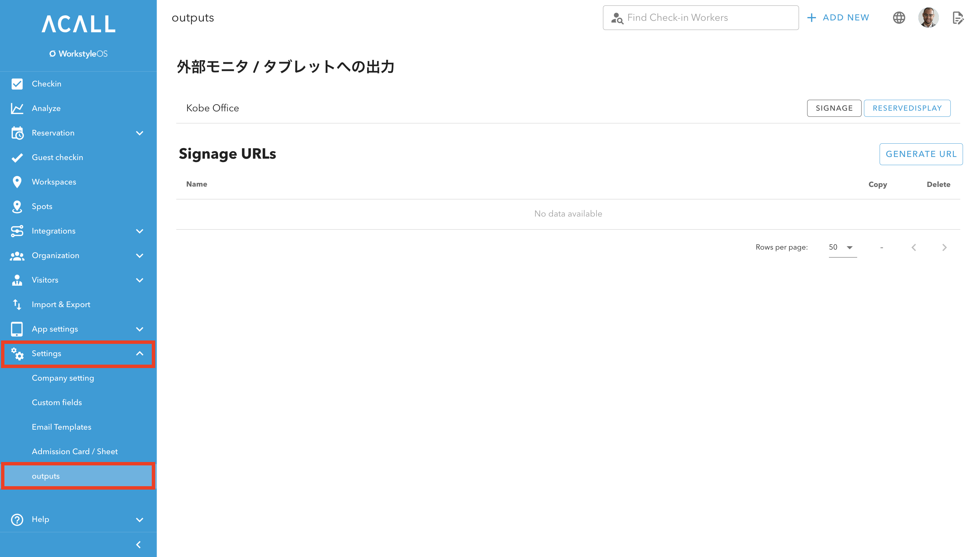The width and height of the screenshot is (980, 557).
Task: Click the Help question mark icon
Action: [17, 520]
